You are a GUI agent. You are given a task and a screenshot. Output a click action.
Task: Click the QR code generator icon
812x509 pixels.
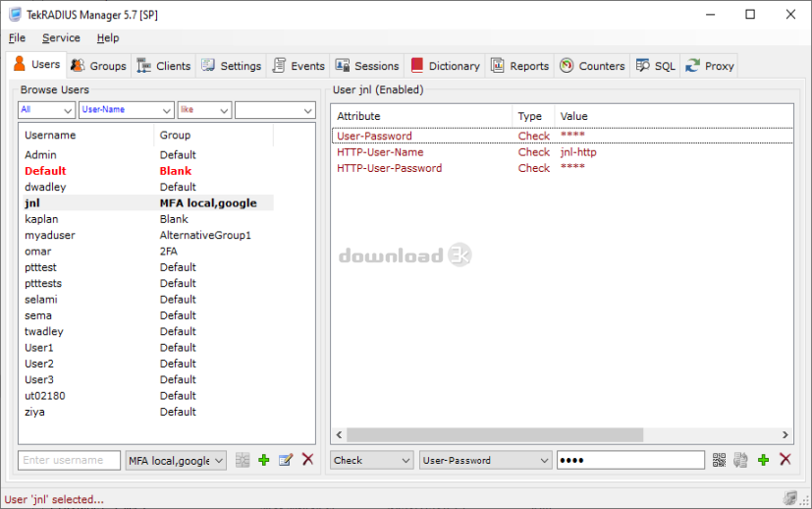click(719, 460)
